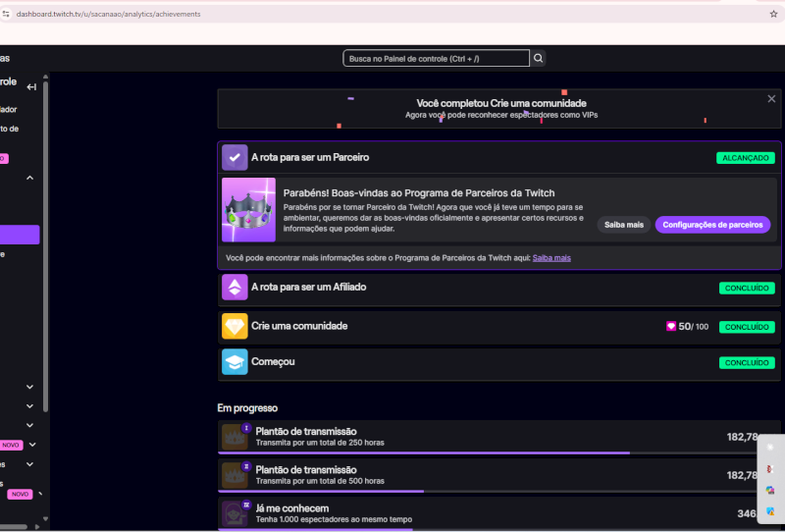Collapse the expanded sidebar section chevron
Viewport: 785px width, 532px height.
pos(30,178)
